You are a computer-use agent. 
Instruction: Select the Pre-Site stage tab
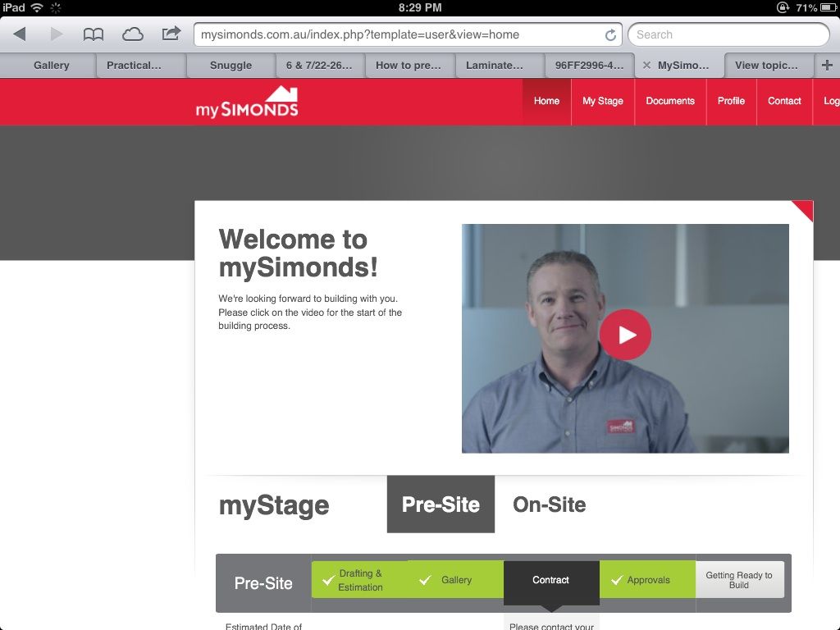point(441,504)
